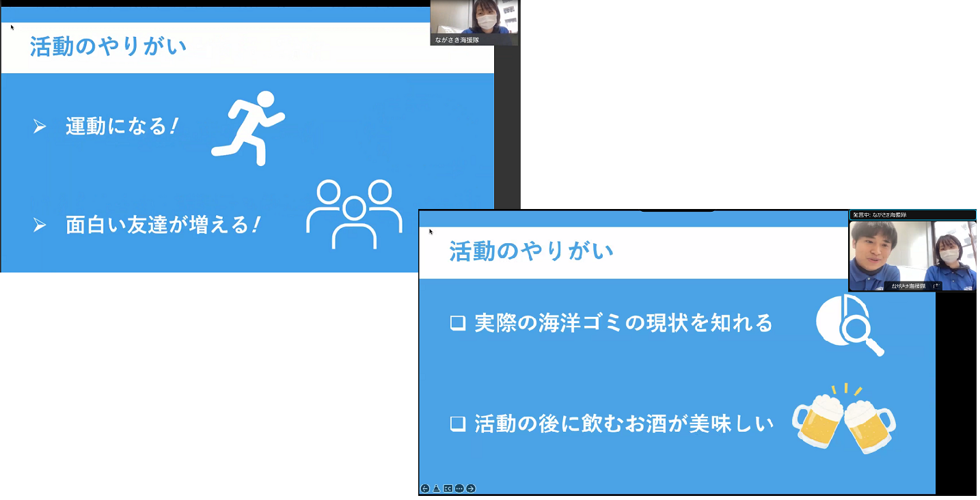Click the arrow bullet before 面白い友達が増える
980x500 pixels.
coord(40,225)
